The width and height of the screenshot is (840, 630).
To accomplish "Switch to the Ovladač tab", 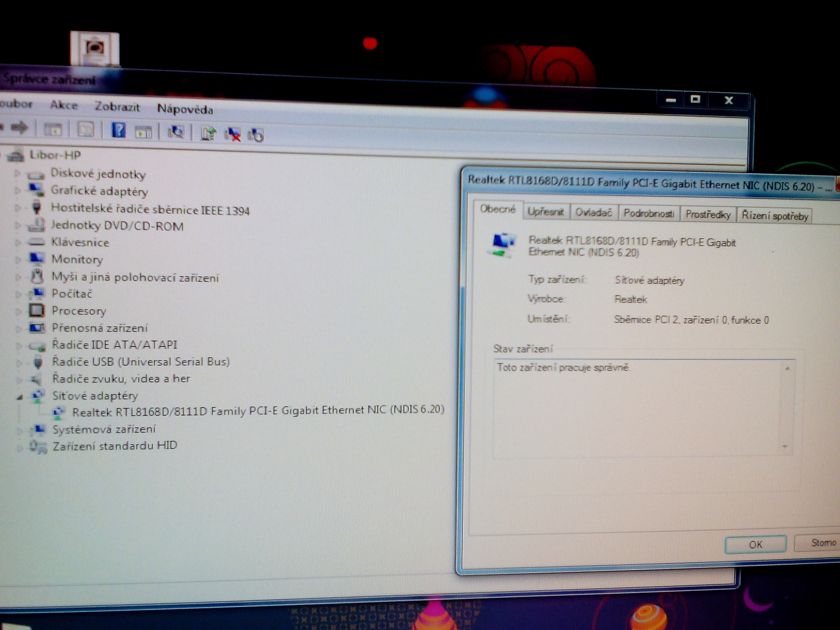I will (x=593, y=212).
